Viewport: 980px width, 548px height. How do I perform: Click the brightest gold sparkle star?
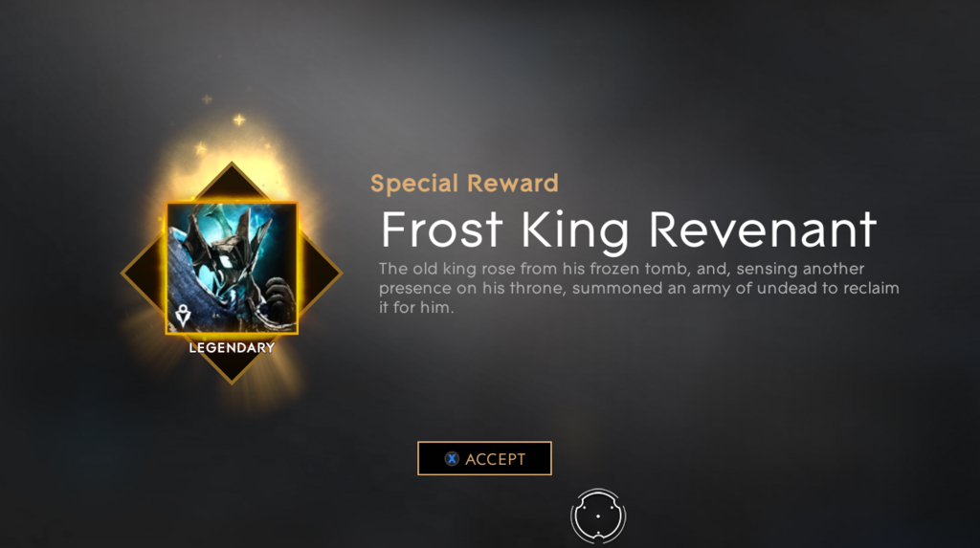tap(238, 120)
